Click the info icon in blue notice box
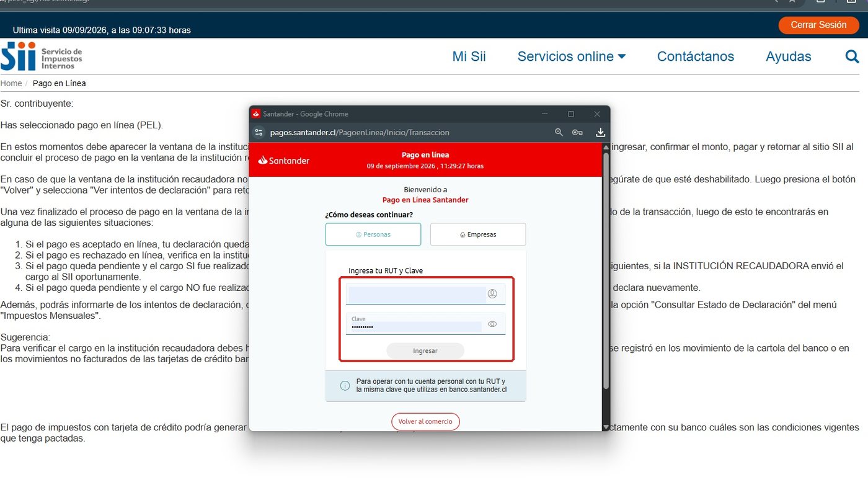 [x=345, y=386]
